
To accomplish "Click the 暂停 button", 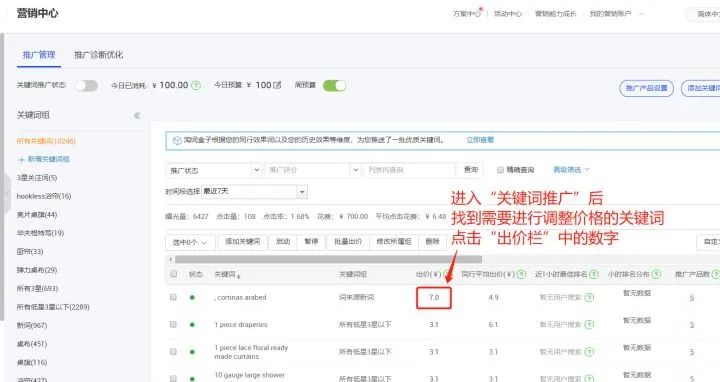I will point(311,242).
